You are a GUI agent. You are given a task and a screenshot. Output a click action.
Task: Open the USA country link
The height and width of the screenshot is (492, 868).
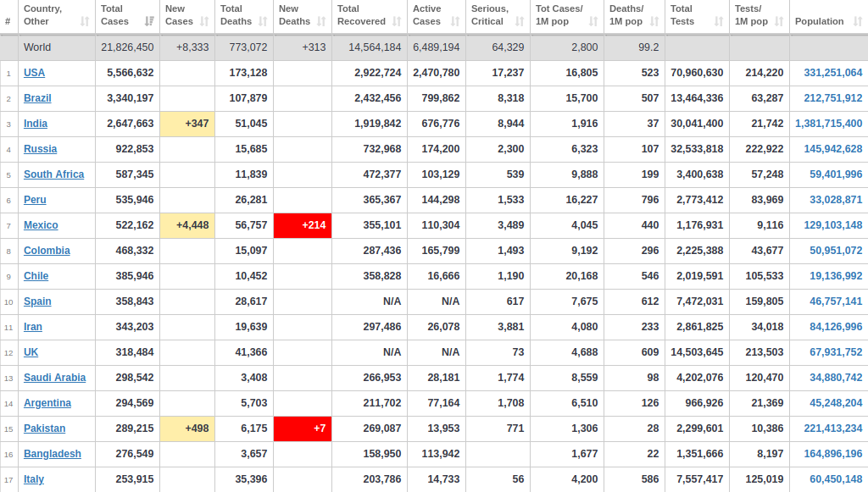(34, 73)
